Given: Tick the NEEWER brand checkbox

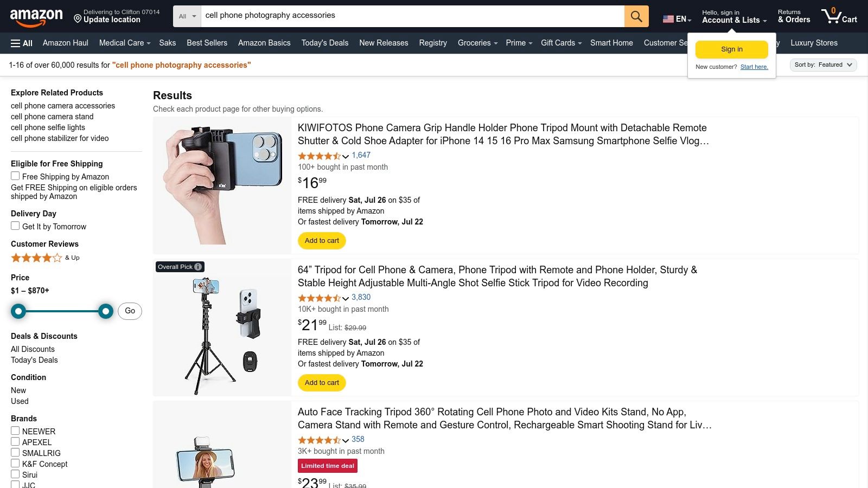Looking at the screenshot, I should (x=15, y=431).
